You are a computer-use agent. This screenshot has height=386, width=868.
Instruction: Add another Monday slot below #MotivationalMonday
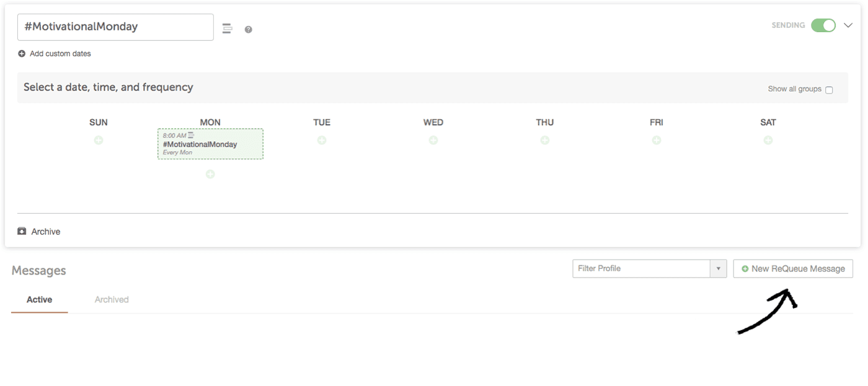pos(210,174)
